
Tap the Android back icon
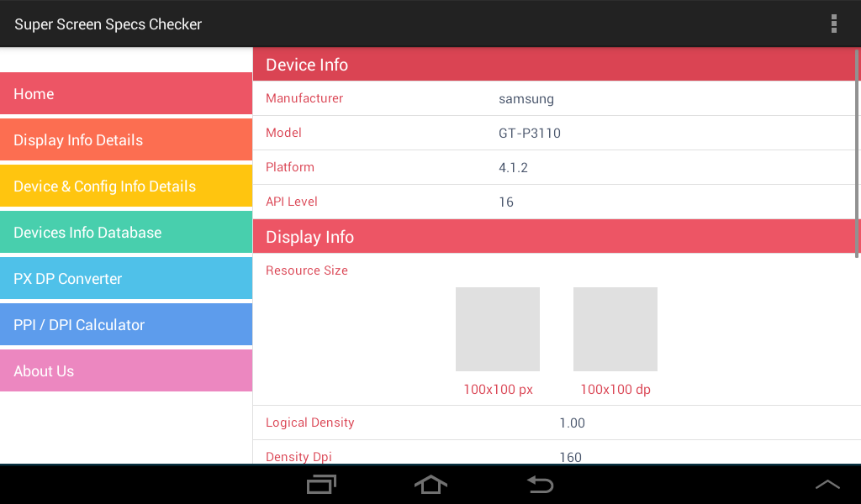click(541, 484)
